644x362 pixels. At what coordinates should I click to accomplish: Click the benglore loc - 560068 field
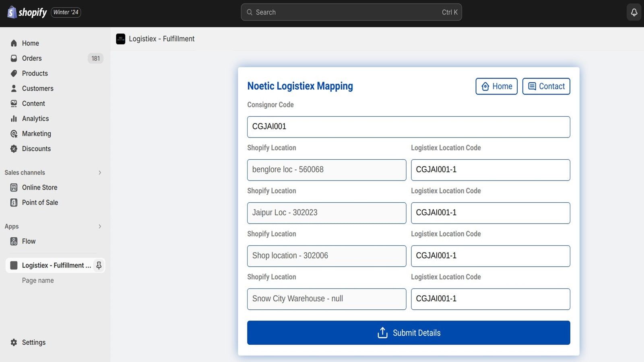pos(326,170)
